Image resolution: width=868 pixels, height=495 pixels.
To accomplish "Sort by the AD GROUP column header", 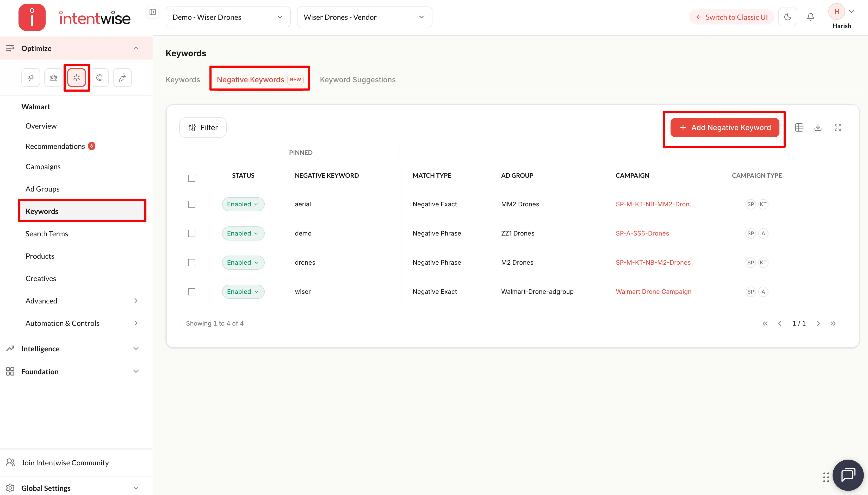I will tap(517, 175).
